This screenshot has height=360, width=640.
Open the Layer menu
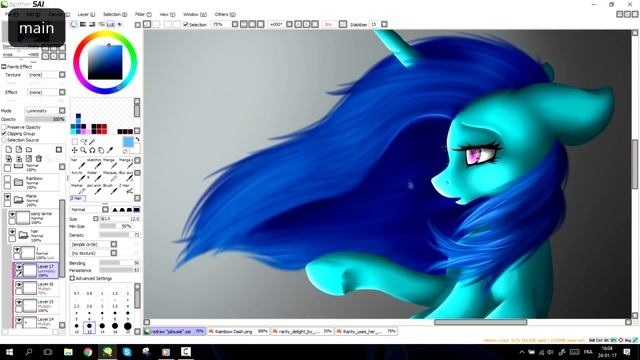pos(86,14)
